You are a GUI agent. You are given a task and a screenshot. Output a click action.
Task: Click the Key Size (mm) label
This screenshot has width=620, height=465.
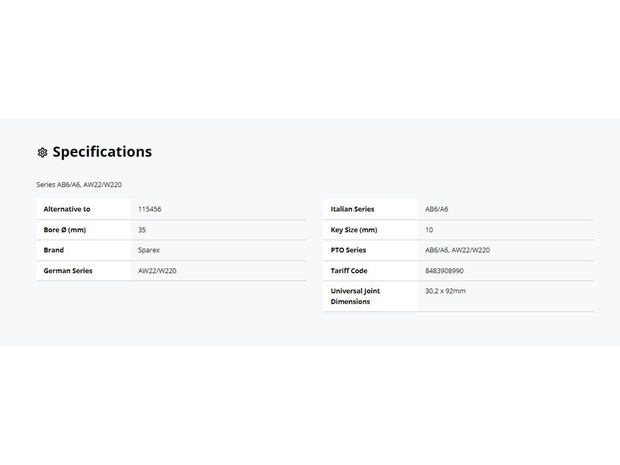pyautogui.click(x=354, y=230)
